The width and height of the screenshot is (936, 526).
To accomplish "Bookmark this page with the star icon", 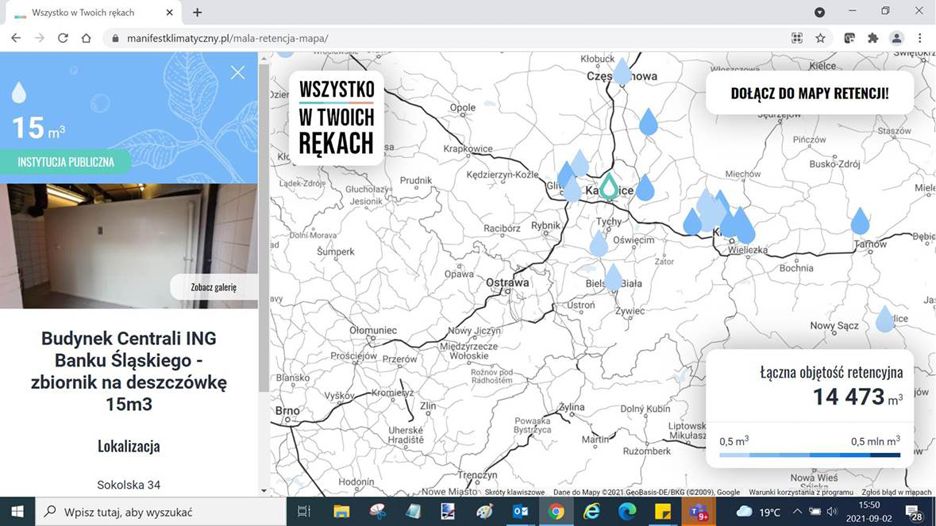I will point(820,38).
